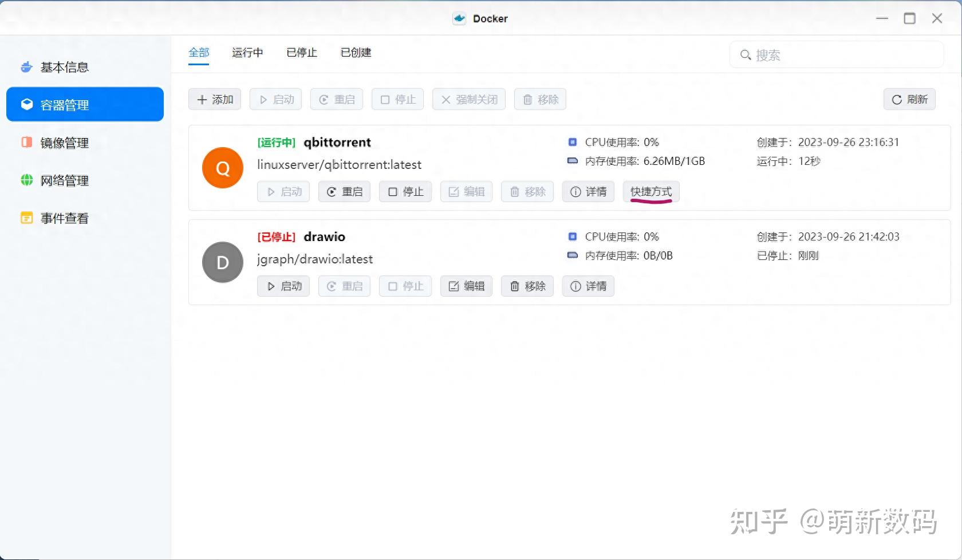The width and height of the screenshot is (962, 560).
Task: Open 事件查看 event viewer panel
Action: pos(64,218)
